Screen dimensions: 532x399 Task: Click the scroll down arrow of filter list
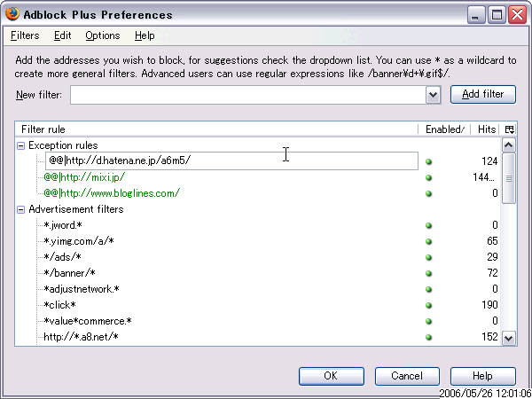(x=508, y=338)
